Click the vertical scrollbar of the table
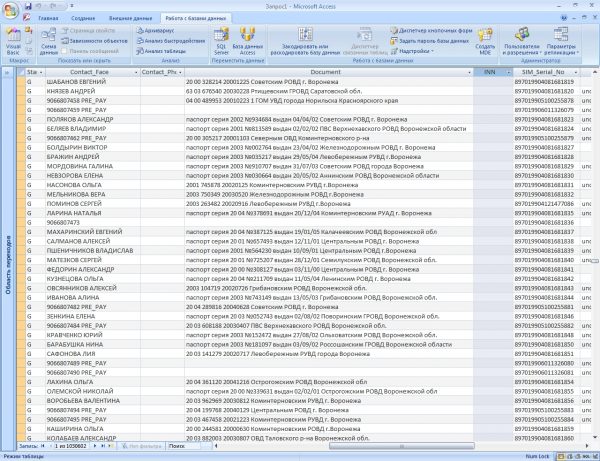Viewport: 600px width, 461px height. pyautogui.click(x=594, y=250)
